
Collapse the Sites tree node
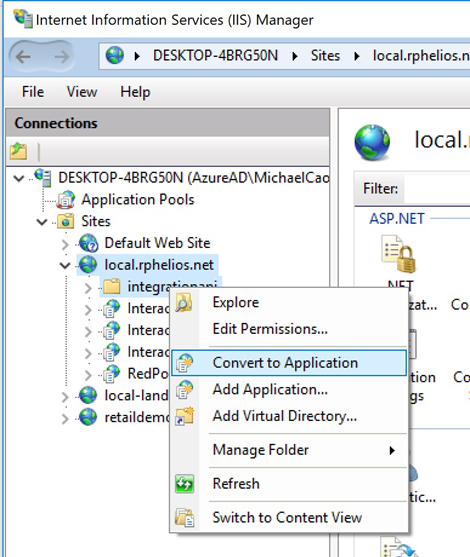pos(42,222)
